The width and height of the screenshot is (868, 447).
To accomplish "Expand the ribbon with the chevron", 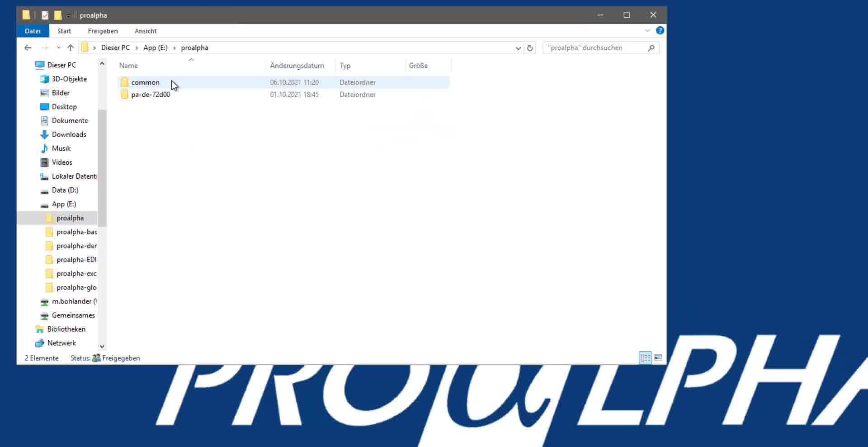I will [x=647, y=30].
